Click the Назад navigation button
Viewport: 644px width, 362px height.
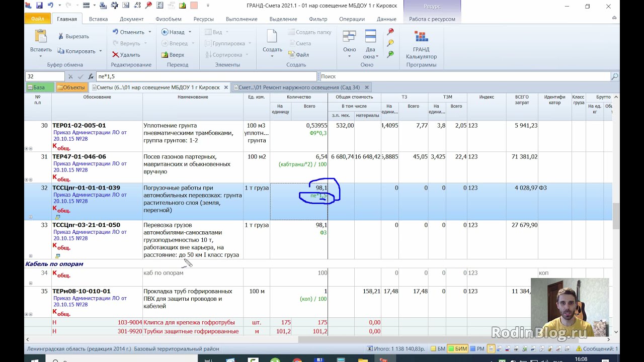coord(173,32)
